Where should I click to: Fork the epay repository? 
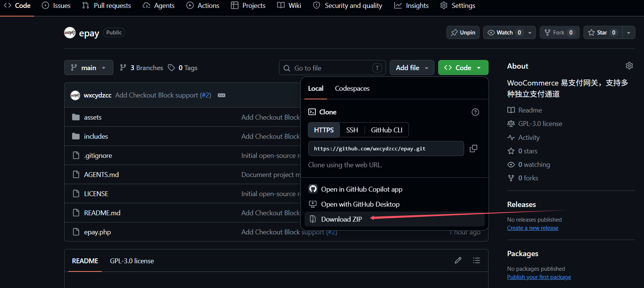coord(560,33)
